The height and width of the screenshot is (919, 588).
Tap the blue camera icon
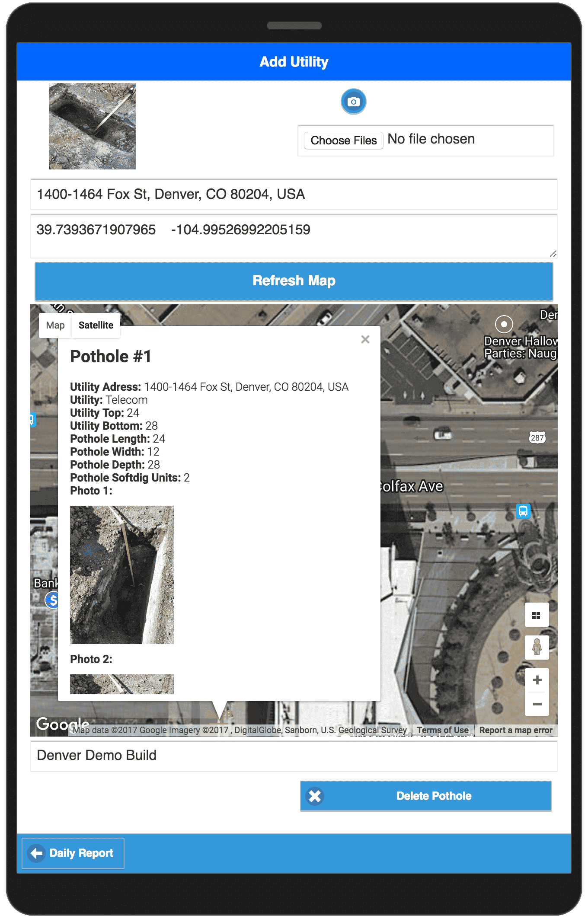click(354, 102)
